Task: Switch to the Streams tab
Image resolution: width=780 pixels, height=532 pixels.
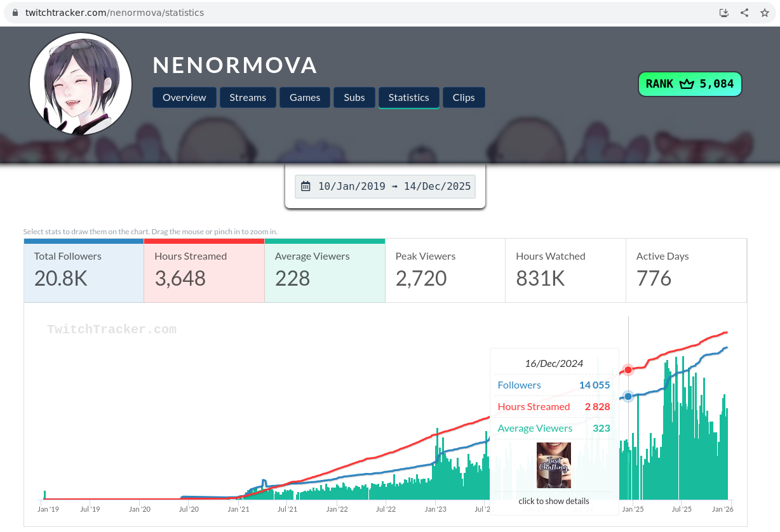Action: click(x=248, y=97)
